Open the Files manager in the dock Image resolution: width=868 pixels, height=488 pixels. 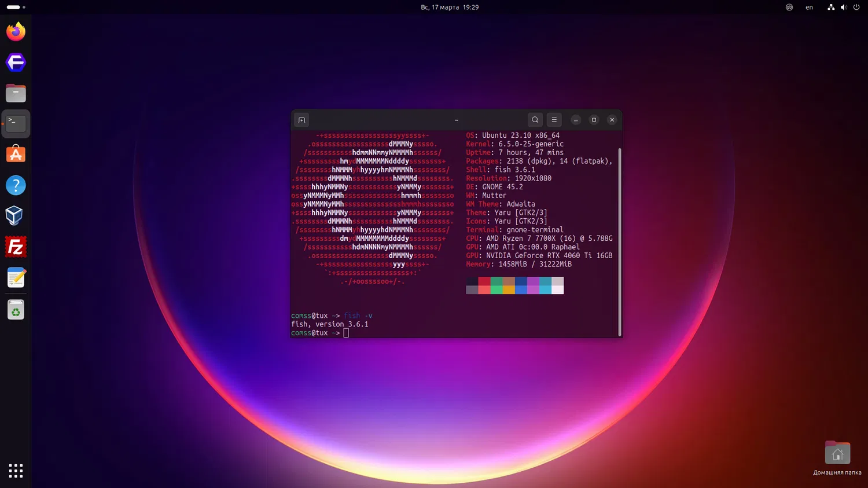[16, 93]
